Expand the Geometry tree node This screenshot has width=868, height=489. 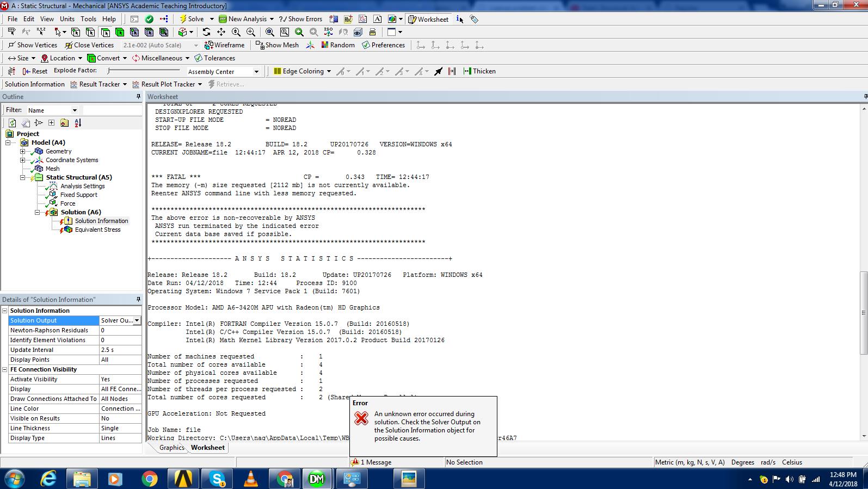pyautogui.click(x=22, y=151)
